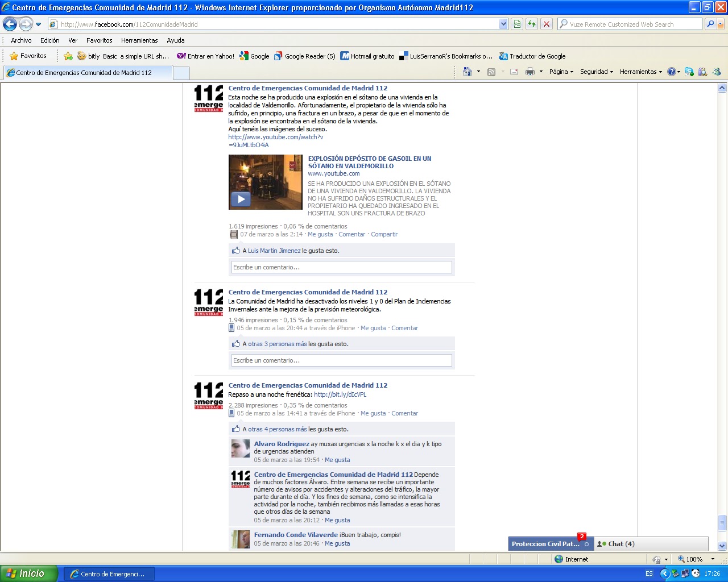Open the bit.ly/dIcVPL link
728x582 pixels.
340,394
